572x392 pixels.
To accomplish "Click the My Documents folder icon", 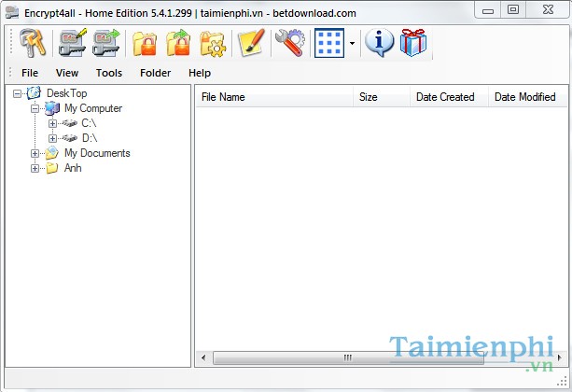I will pos(52,153).
